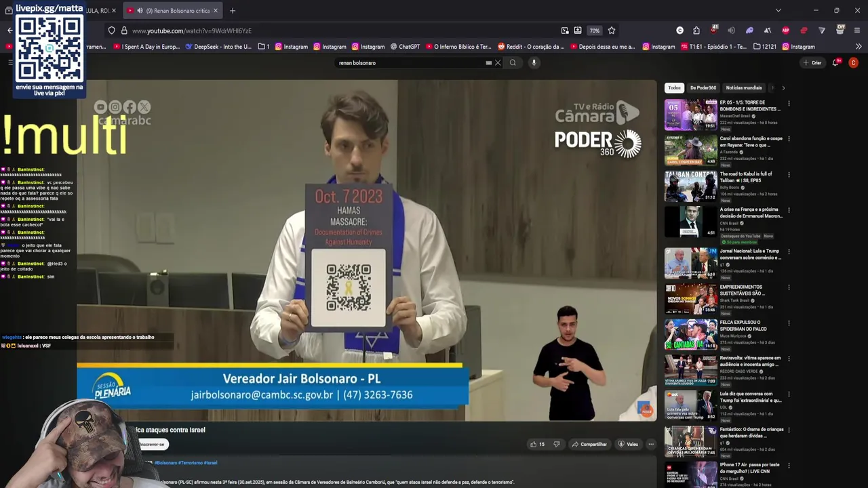Image resolution: width=868 pixels, height=488 pixels.
Task: Select the Notícias mundiais filter chip
Action: pos(744,87)
